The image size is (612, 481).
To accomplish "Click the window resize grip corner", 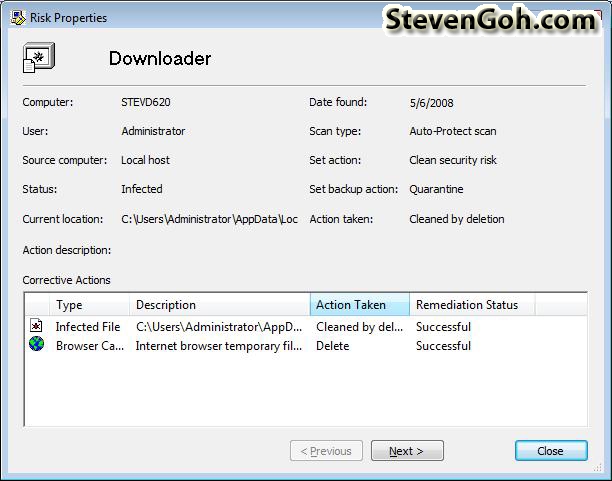I will (598, 467).
